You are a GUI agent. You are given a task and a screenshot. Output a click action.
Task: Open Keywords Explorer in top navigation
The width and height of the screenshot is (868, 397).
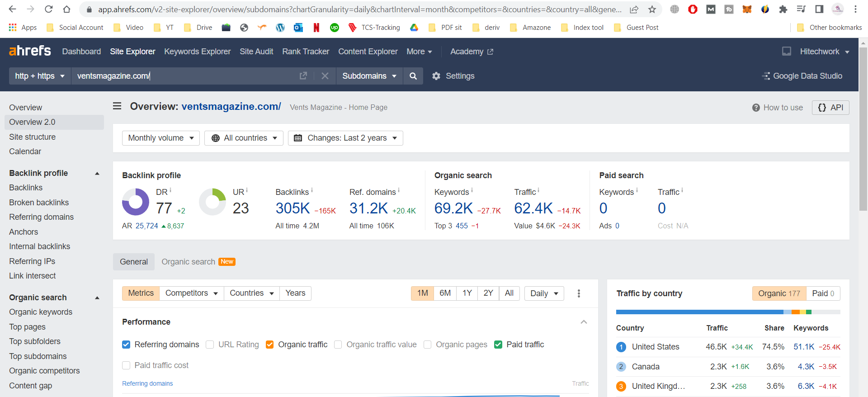197,52
